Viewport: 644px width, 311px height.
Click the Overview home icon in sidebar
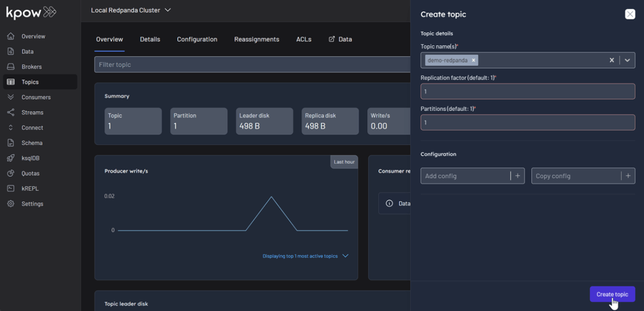tap(11, 37)
